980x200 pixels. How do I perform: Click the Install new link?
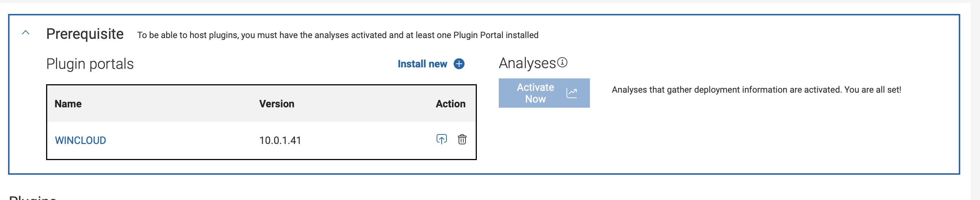[x=422, y=64]
